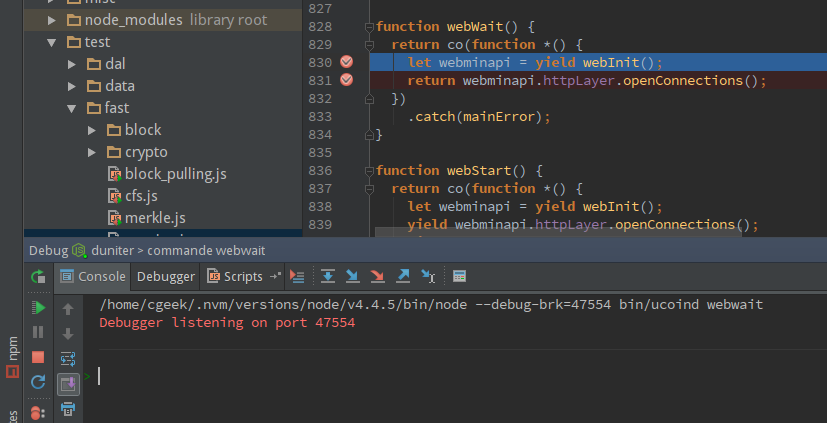Screen dimensions: 827x423
Task: Open the npm tool window tab
Action: click(13, 358)
